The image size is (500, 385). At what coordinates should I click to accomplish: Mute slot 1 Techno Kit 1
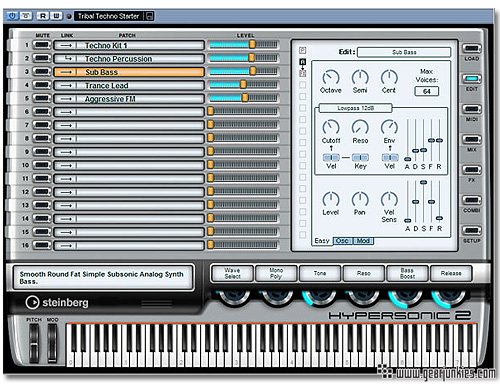point(42,45)
